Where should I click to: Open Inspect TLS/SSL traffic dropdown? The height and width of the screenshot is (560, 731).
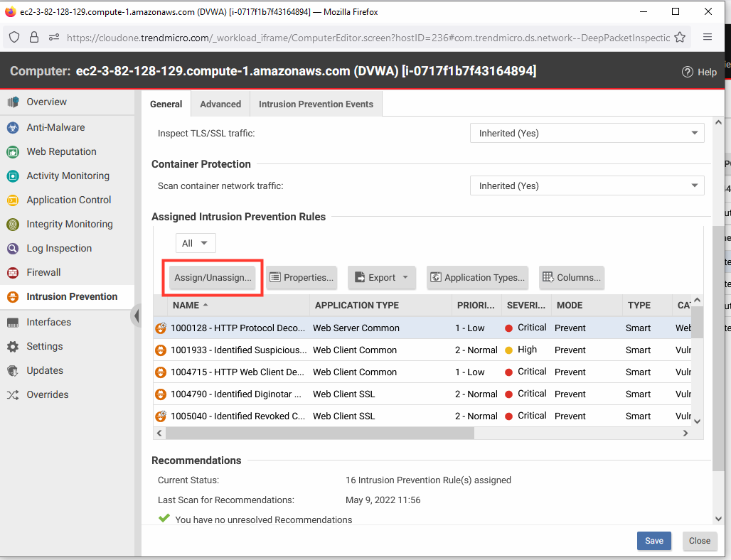point(587,133)
